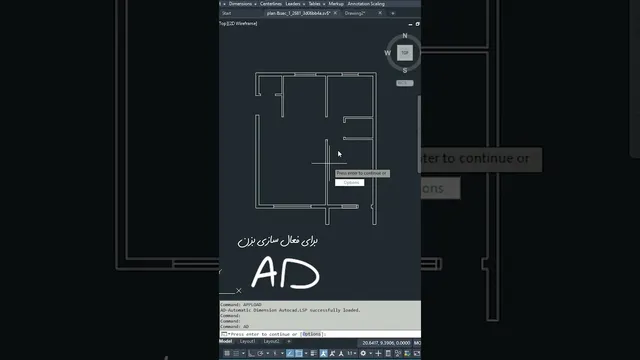Click the command line input field

pos(320,334)
